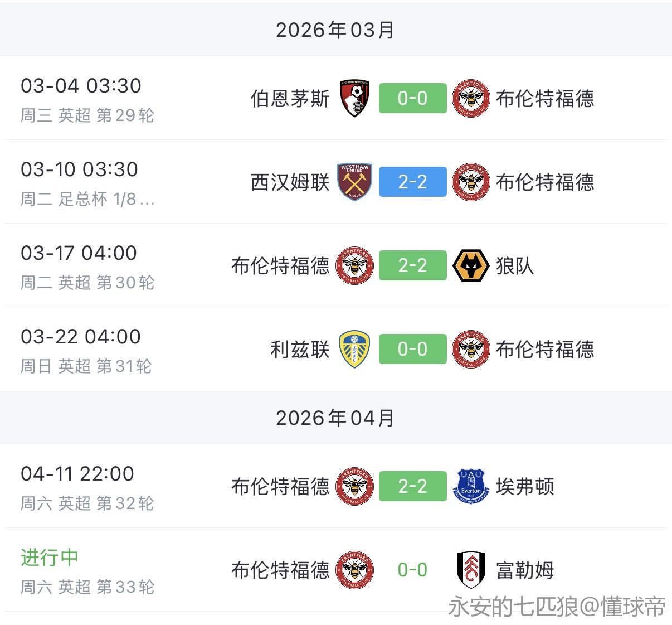Click the 03-17 04:00 match time
672x625 pixels.
tap(79, 253)
